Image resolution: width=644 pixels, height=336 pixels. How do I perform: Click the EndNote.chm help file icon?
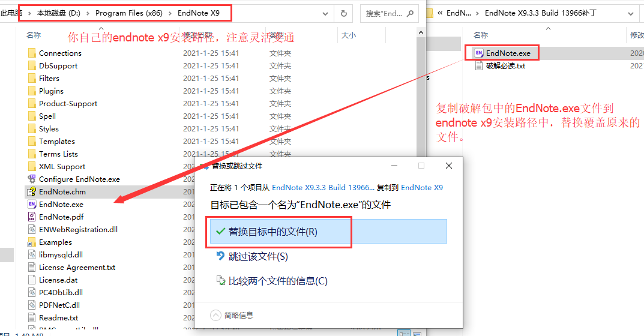click(32, 192)
